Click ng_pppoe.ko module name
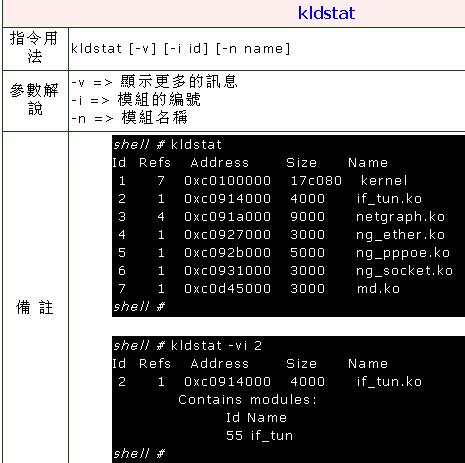The width and height of the screenshot is (465, 463). tap(403, 253)
